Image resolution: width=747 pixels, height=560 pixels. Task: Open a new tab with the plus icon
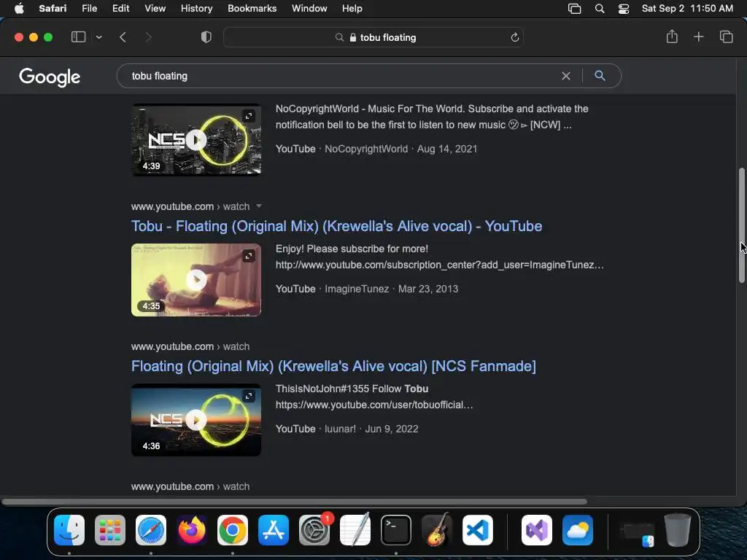[698, 36]
